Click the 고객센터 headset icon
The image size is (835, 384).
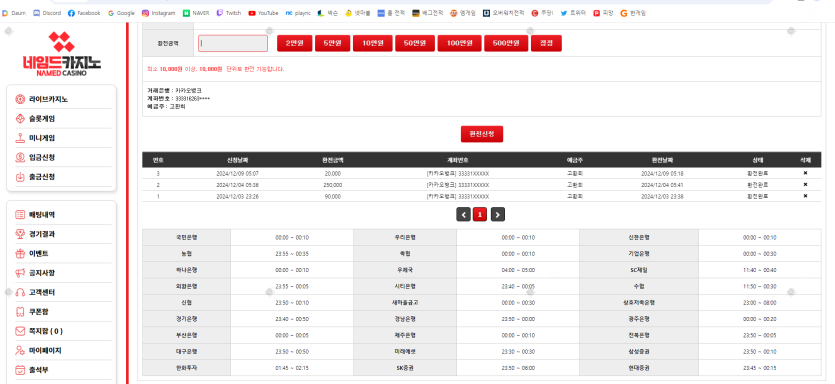coord(20,292)
